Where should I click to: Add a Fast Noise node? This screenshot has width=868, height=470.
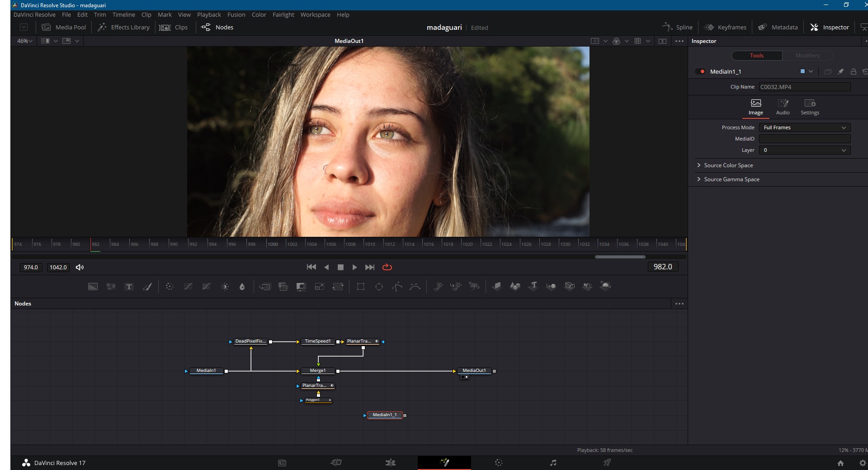coord(111,287)
